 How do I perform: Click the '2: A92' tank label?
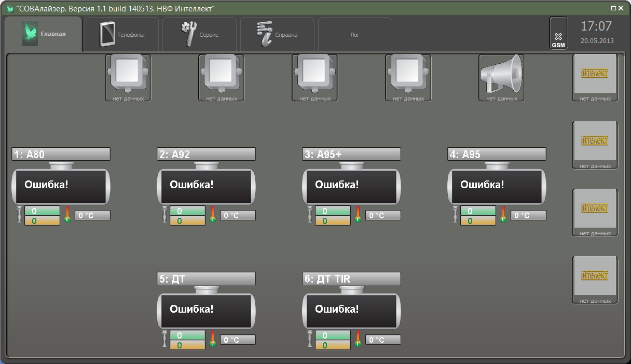[207, 154]
